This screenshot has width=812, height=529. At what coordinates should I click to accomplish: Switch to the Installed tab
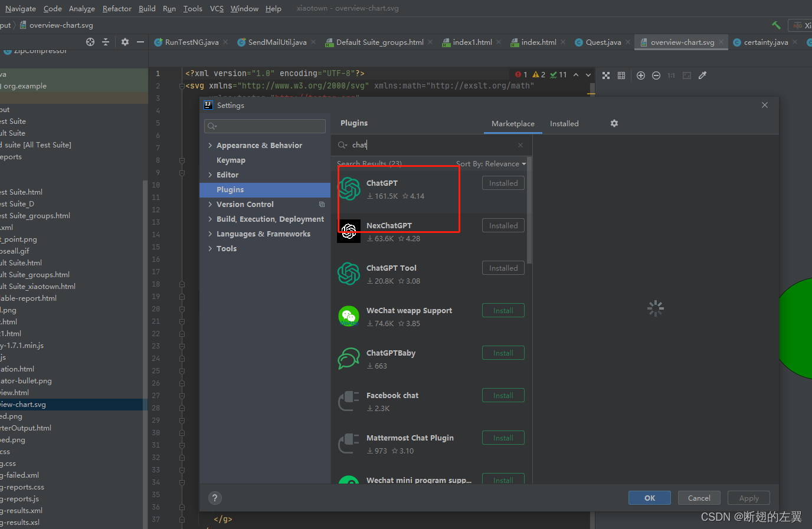pyautogui.click(x=564, y=123)
